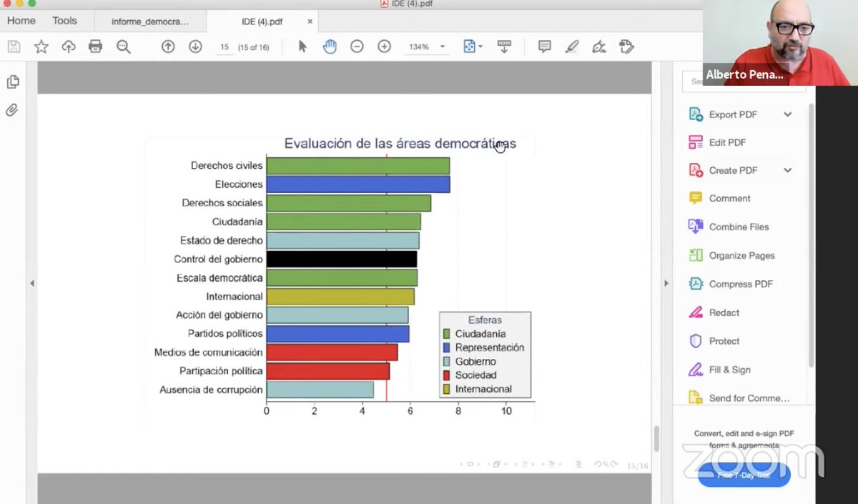The width and height of the screenshot is (858, 504).
Task: Go to next page down arrow
Action: pos(195,46)
